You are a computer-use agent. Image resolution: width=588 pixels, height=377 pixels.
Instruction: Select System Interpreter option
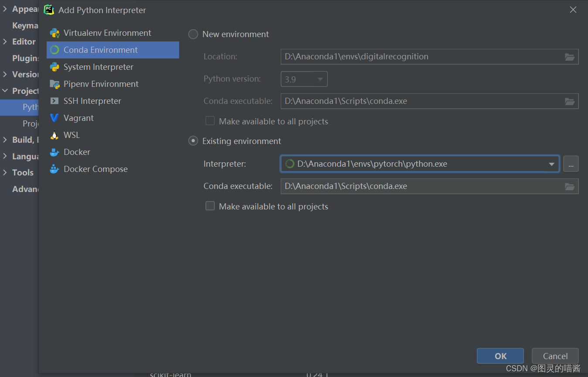[x=113, y=67]
